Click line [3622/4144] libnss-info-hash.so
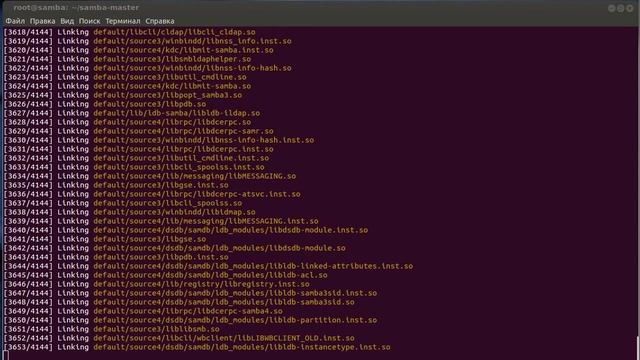 pyautogui.click(x=147, y=68)
